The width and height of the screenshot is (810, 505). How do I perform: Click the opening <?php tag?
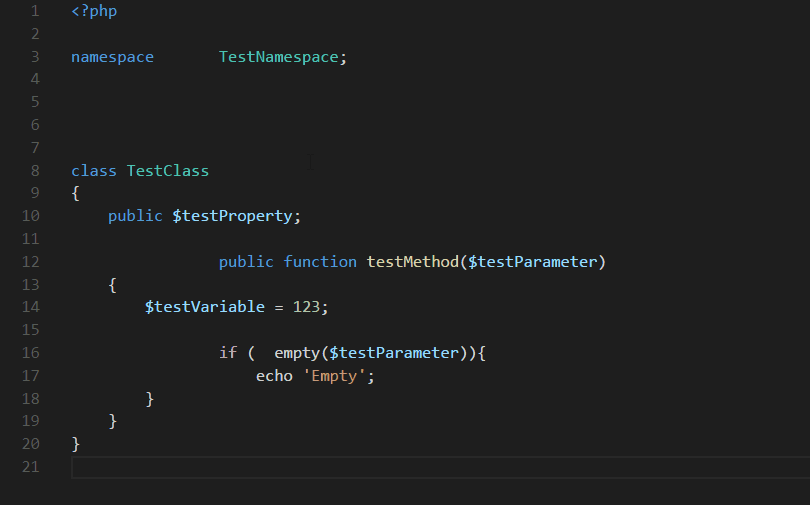point(94,11)
